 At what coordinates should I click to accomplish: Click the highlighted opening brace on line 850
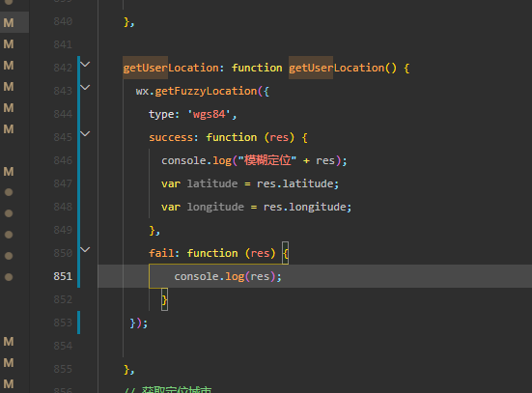coord(286,253)
